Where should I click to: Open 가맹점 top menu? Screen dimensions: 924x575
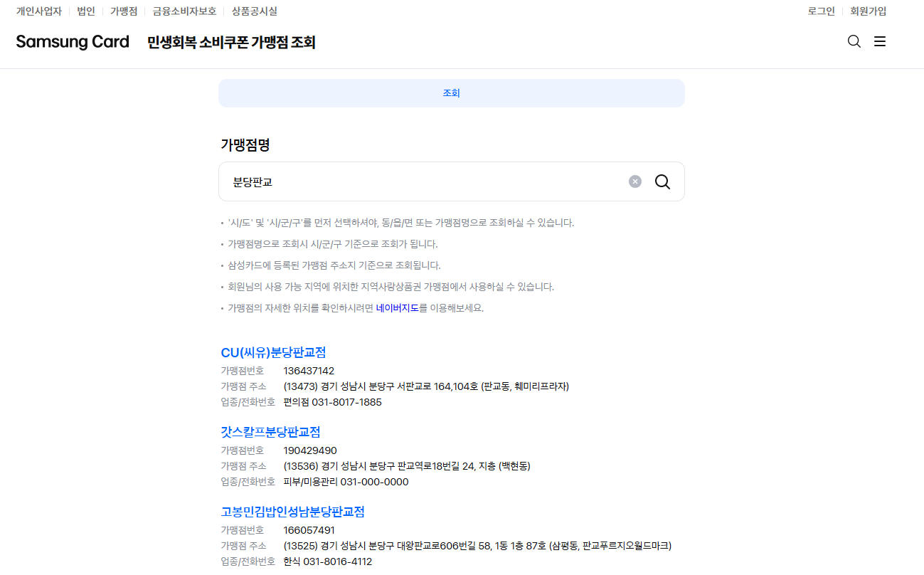124,11
